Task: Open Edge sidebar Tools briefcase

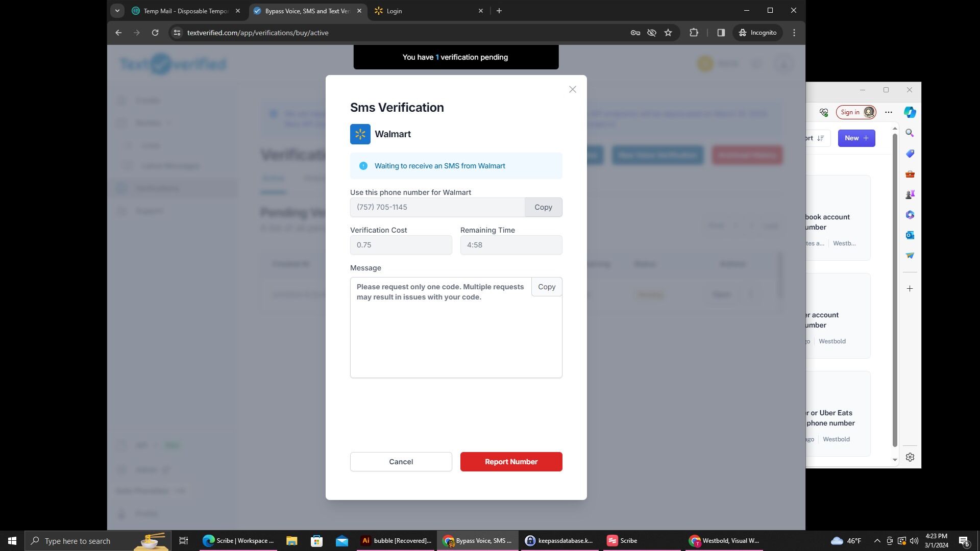Action: click(x=910, y=174)
